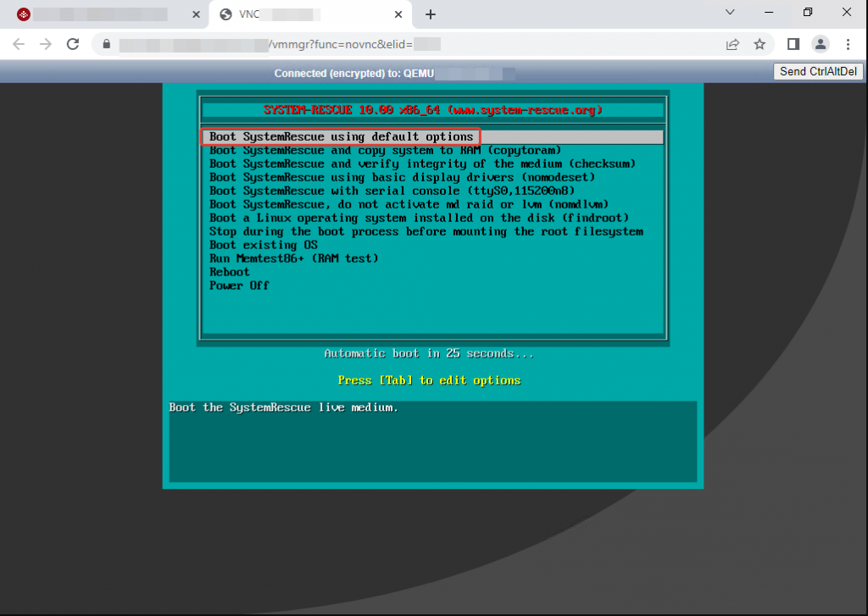This screenshot has height=616, width=868.
Task: Minimize the browser window
Action: click(x=769, y=12)
